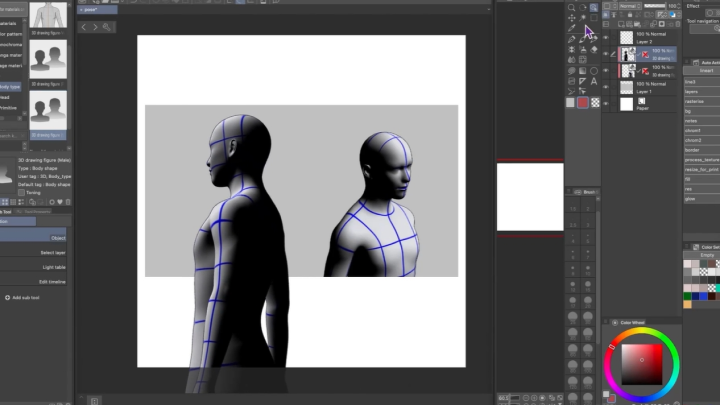The width and height of the screenshot is (720, 405).
Task: Toggle visibility of the Paper layer
Action: [x=606, y=104]
